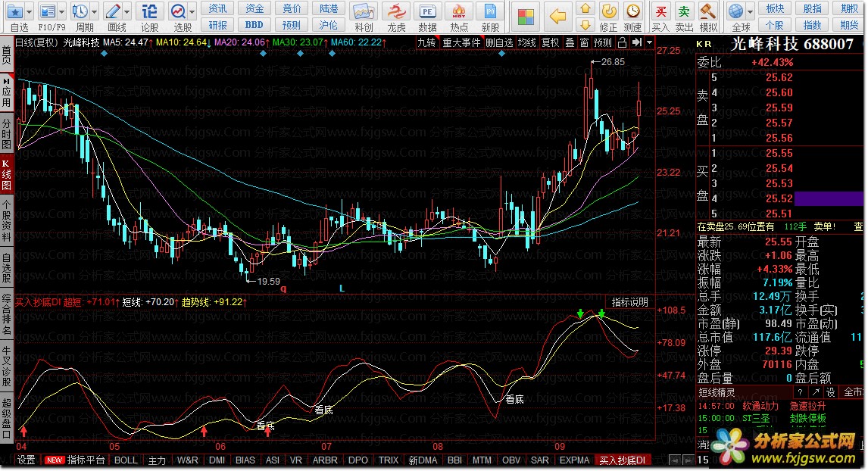The height and width of the screenshot is (471, 868).
Task: Open the 龙虎 dragon icon
Action: click(396, 11)
